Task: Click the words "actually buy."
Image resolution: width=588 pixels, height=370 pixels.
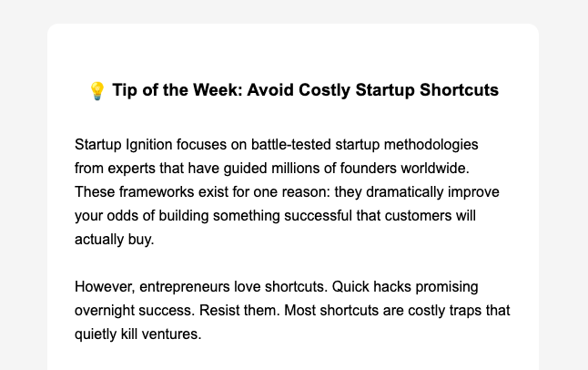Action: [x=115, y=241]
